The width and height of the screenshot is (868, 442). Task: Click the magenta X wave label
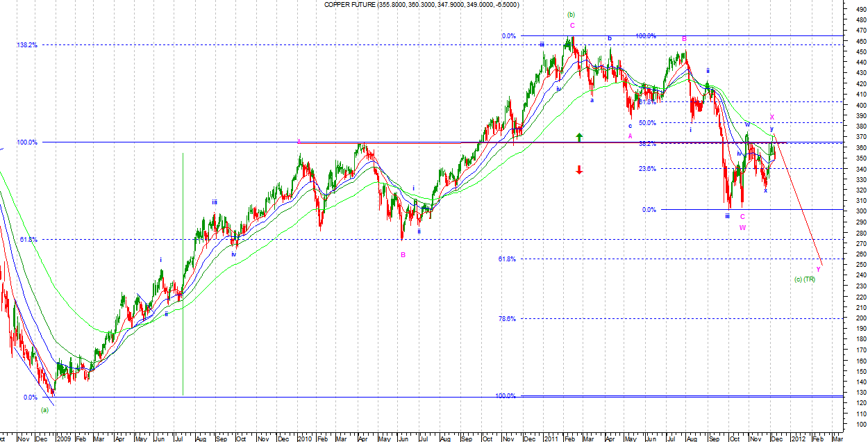coord(771,117)
